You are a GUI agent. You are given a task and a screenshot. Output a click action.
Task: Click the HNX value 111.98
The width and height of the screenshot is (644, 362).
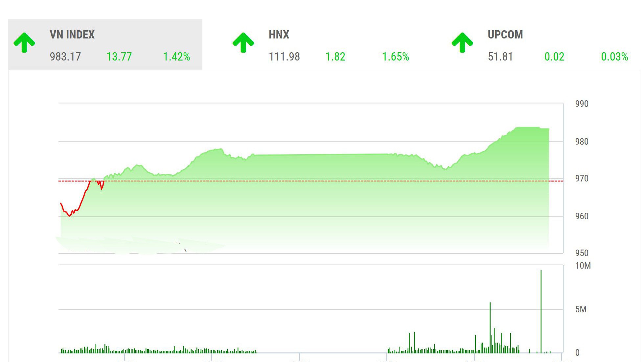tap(284, 57)
